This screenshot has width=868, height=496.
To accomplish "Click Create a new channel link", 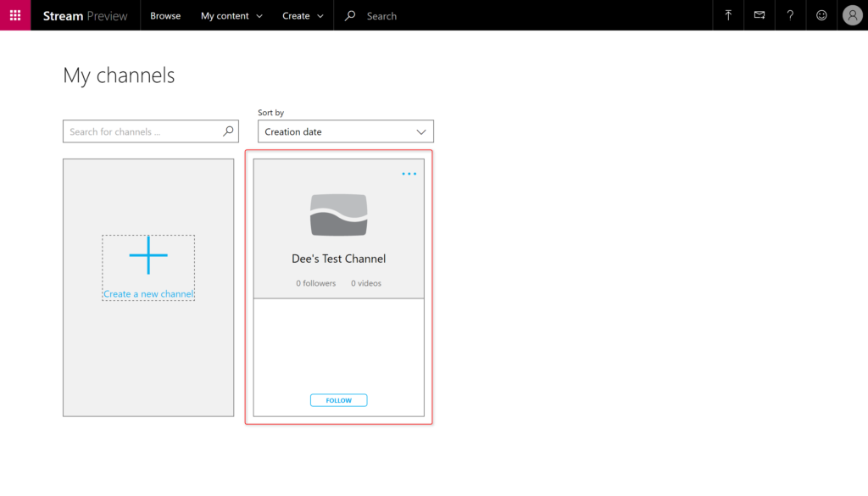I will click(148, 294).
